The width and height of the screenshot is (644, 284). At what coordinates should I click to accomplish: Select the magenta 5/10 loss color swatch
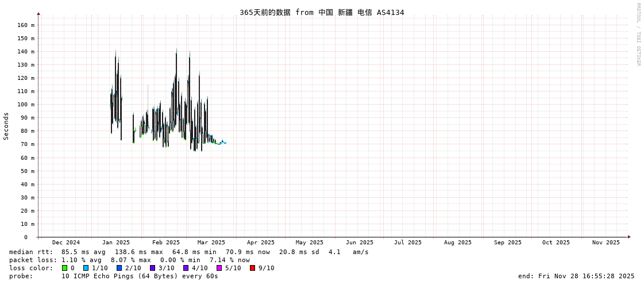pos(219,268)
